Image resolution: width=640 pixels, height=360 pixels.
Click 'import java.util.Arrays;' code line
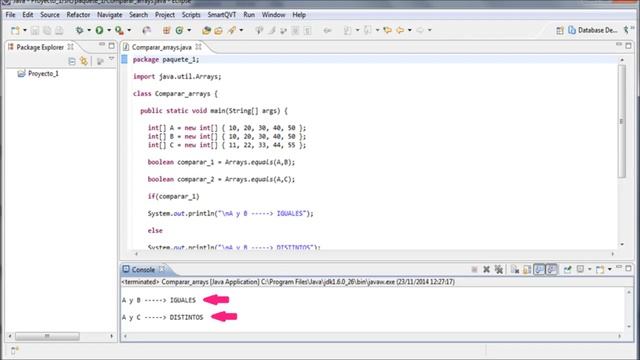tap(177, 77)
